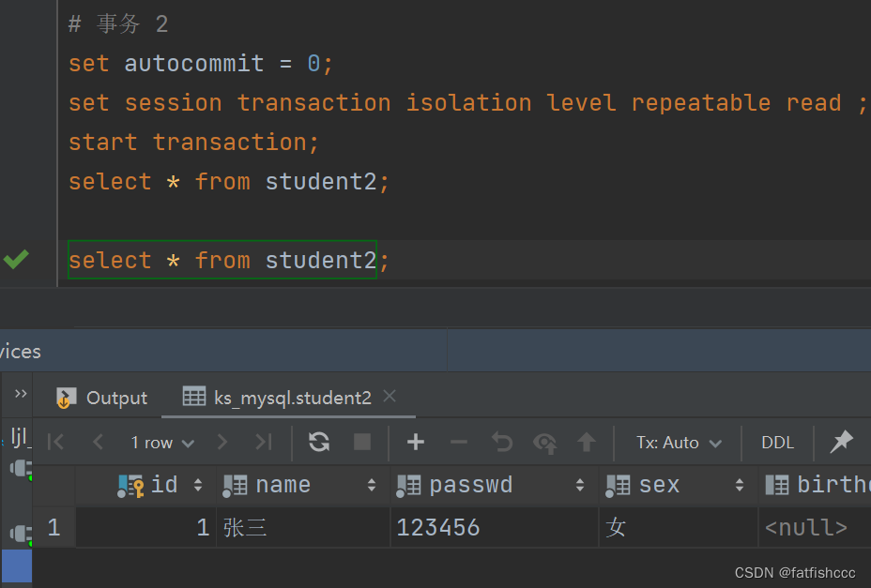Switch to the Output tab

(x=101, y=398)
